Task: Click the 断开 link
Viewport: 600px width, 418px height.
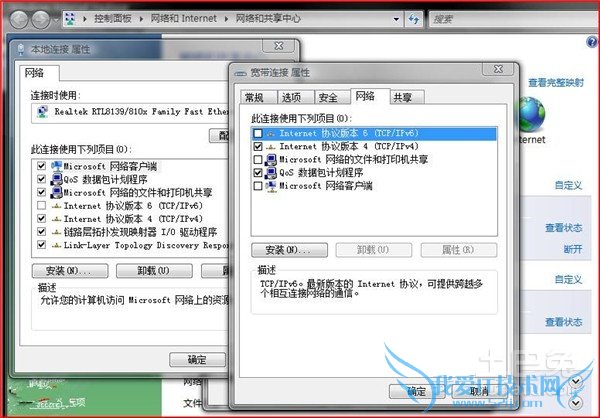Action: pos(573,250)
